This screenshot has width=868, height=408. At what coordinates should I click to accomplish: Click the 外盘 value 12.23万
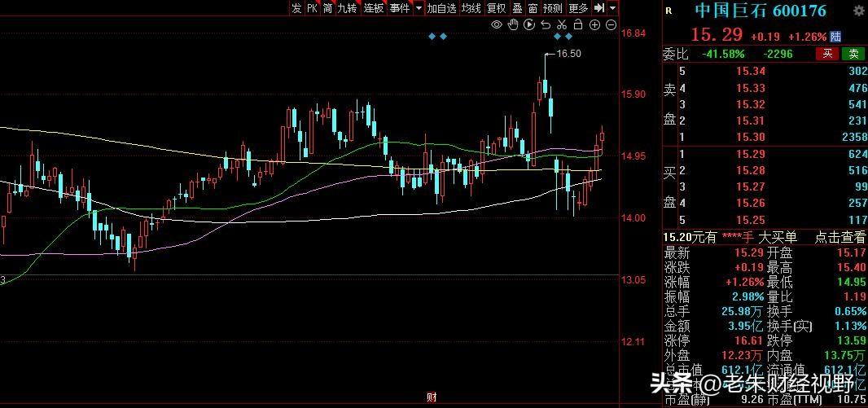point(743,354)
